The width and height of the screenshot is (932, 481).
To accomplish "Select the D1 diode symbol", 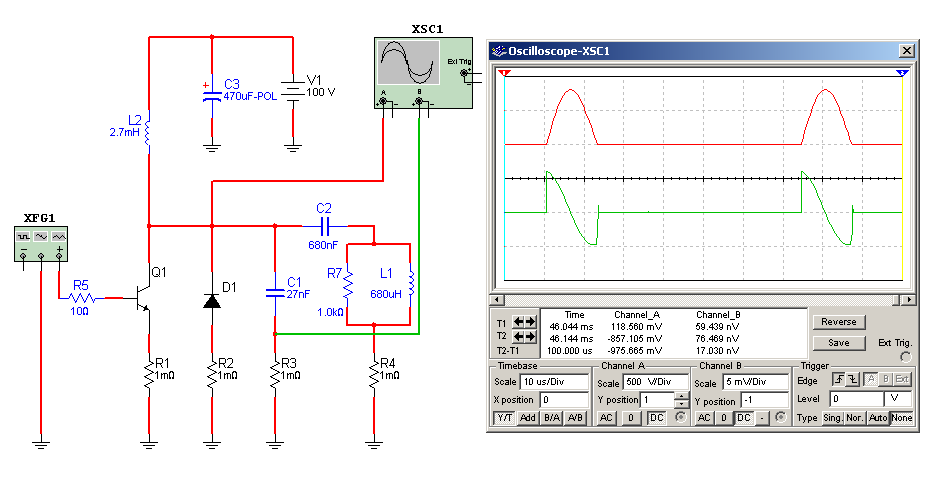I will coord(212,300).
